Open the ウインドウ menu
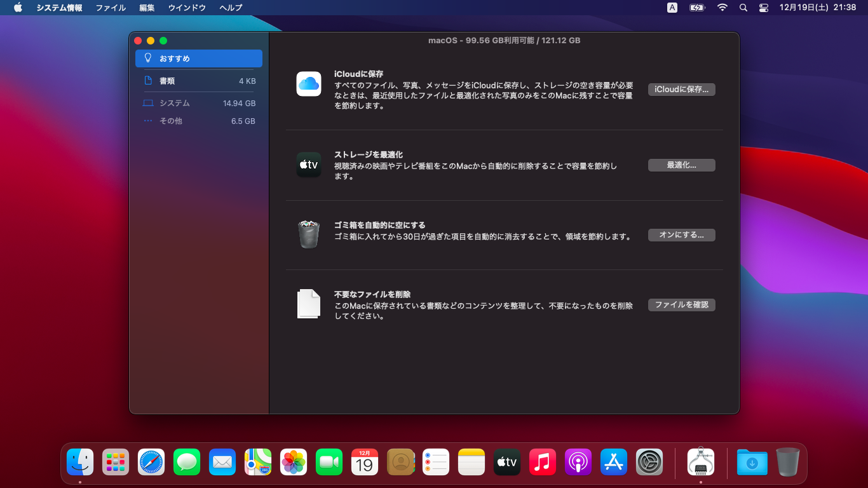868x488 pixels. click(187, 8)
